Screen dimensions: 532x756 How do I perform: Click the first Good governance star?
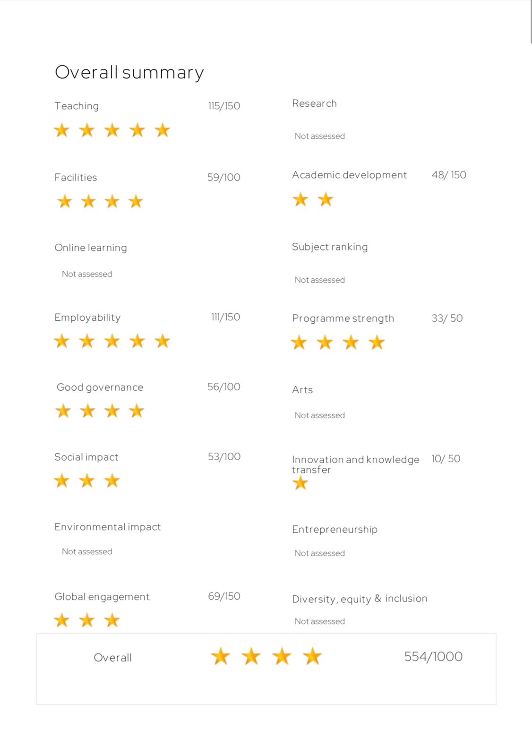[63, 411]
